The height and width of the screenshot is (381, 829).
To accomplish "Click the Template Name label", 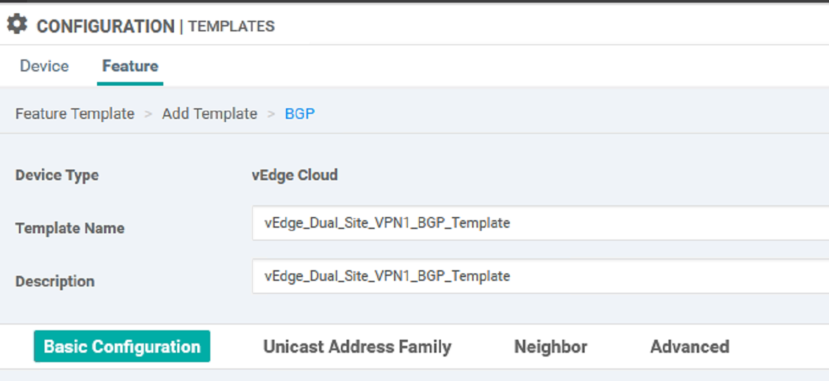I will point(70,228).
